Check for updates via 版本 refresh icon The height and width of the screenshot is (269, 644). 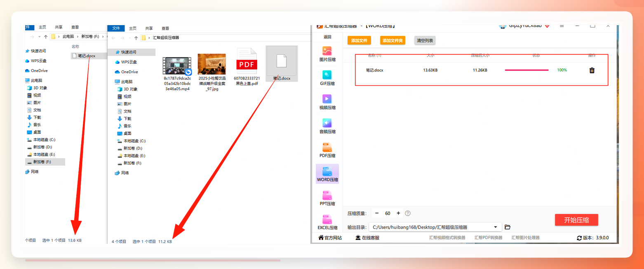click(579, 238)
